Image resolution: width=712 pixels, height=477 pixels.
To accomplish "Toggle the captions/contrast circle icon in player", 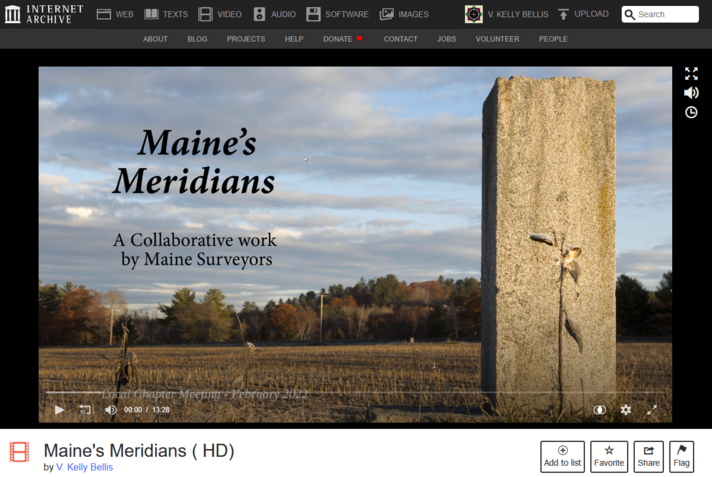I will (600, 409).
